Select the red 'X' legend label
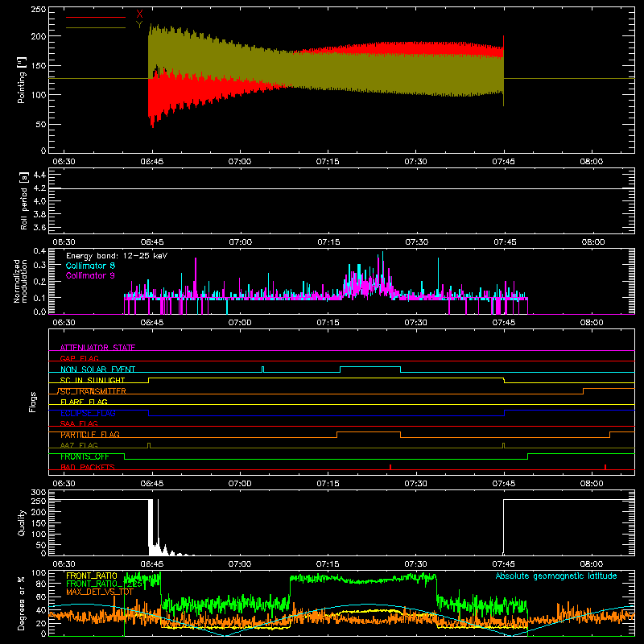The image size is (644, 644). coord(139,14)
